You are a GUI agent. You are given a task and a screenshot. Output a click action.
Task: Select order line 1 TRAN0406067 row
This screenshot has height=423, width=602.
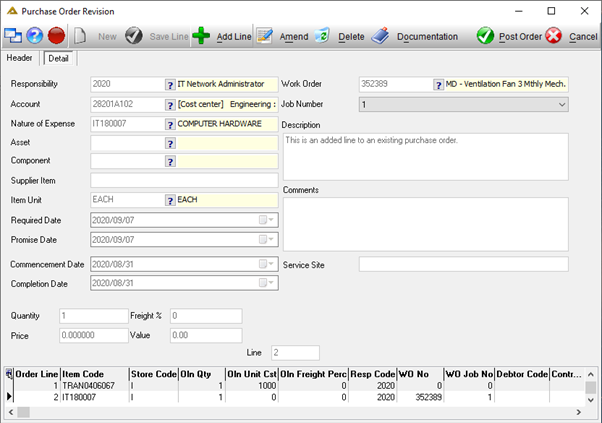(x=294, y=385)
